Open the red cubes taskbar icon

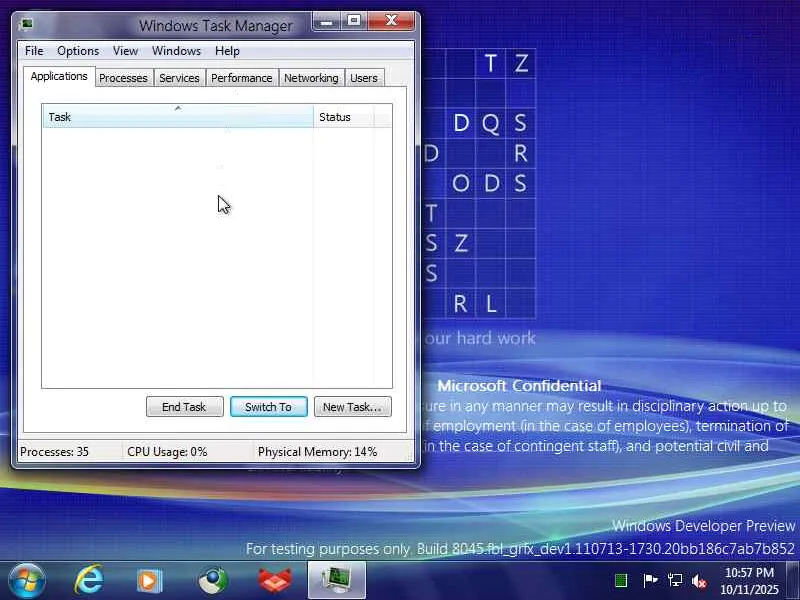(x=274, y=581)
